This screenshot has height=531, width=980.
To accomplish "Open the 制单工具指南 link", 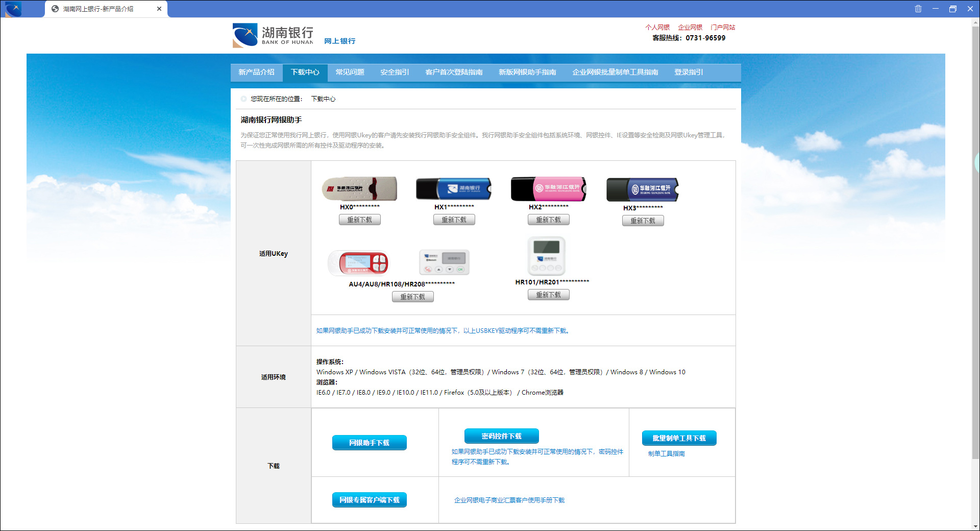I will [667, 454].
